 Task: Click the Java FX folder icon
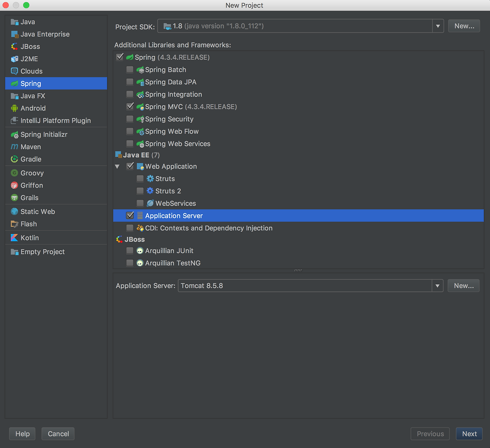15,96
